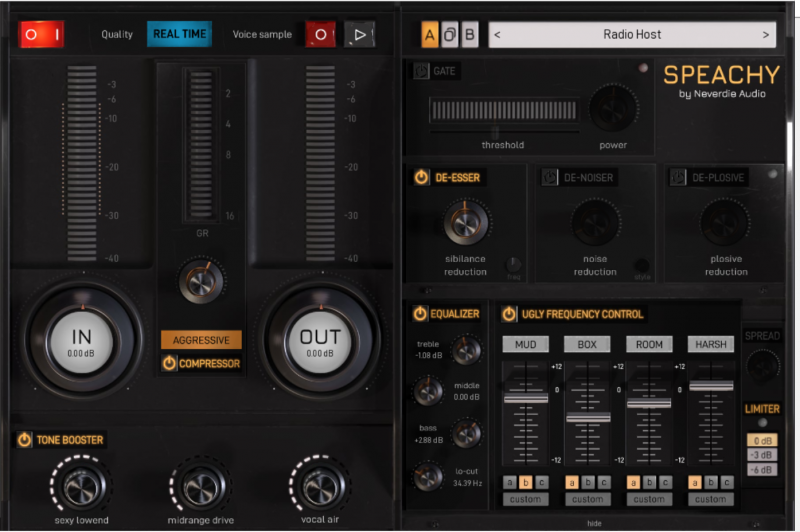This screenshot has height=532, width=800.
Task: Enable the GATE power icon
Action: 421,71
